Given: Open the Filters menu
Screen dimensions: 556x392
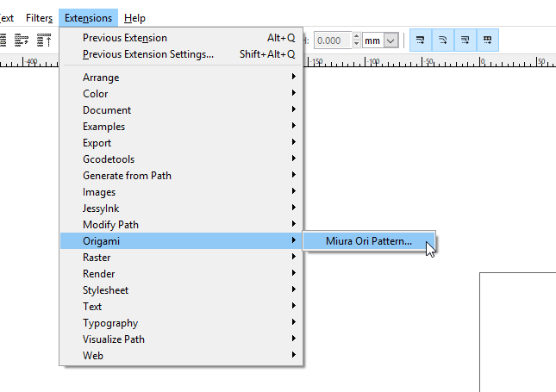Looking at the screenshot, I should tap(39, 18).
